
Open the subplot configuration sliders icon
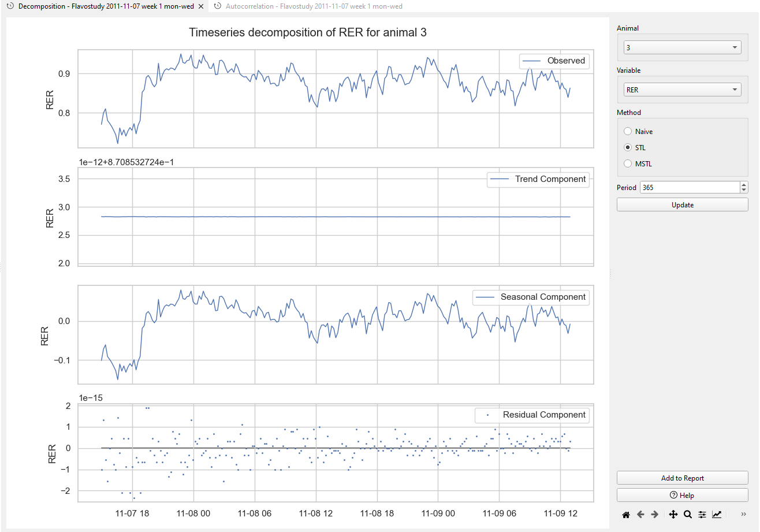[702, 514]
